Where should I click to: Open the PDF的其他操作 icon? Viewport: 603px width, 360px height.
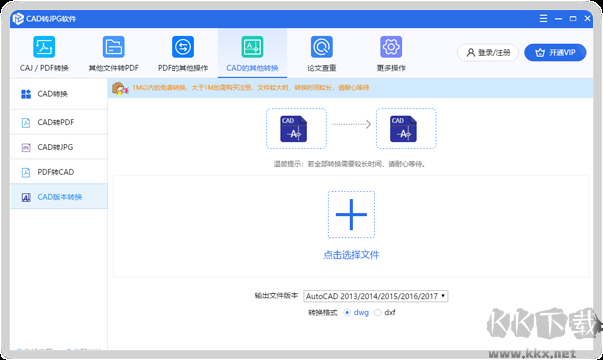point(183,47)
